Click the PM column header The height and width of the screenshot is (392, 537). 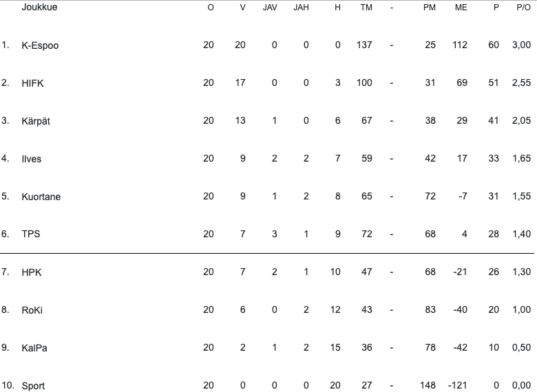coord(430,8)
